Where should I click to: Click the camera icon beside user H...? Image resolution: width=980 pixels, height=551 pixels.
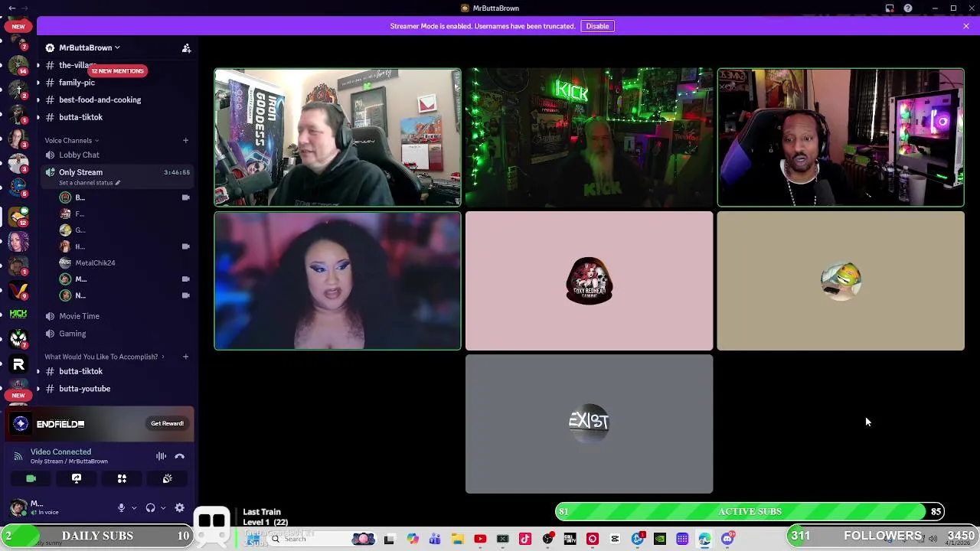185,246
